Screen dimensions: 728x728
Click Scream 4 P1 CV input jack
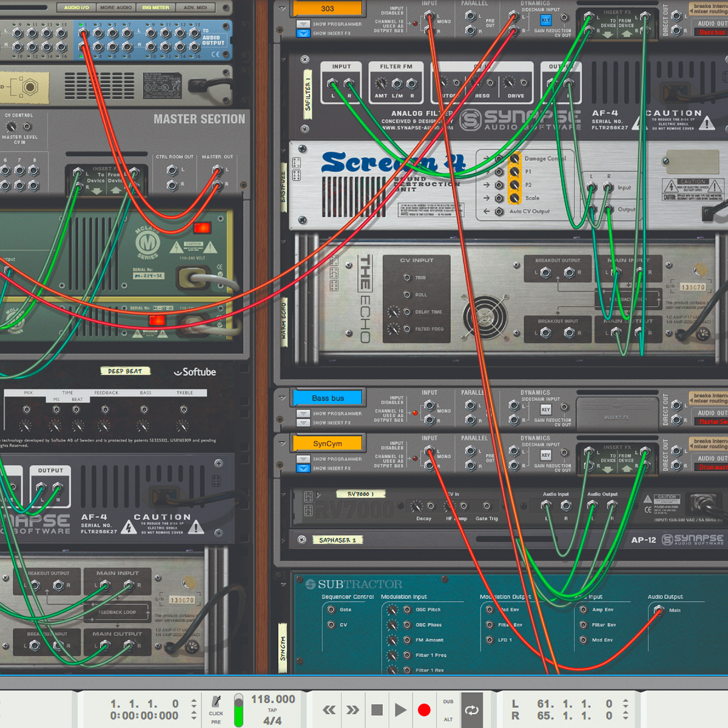click(x=499, y=172)
